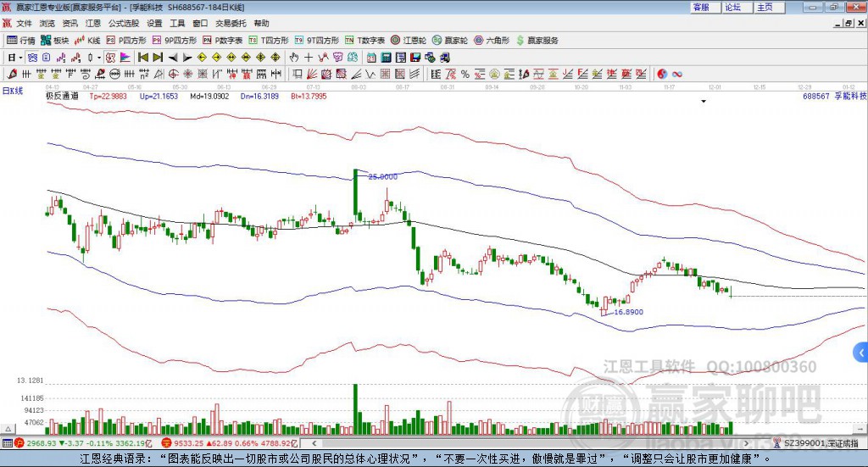Click the 688567 孚能科技 stock label
This screenshot has height=467, width=868.
click(835, 97)
